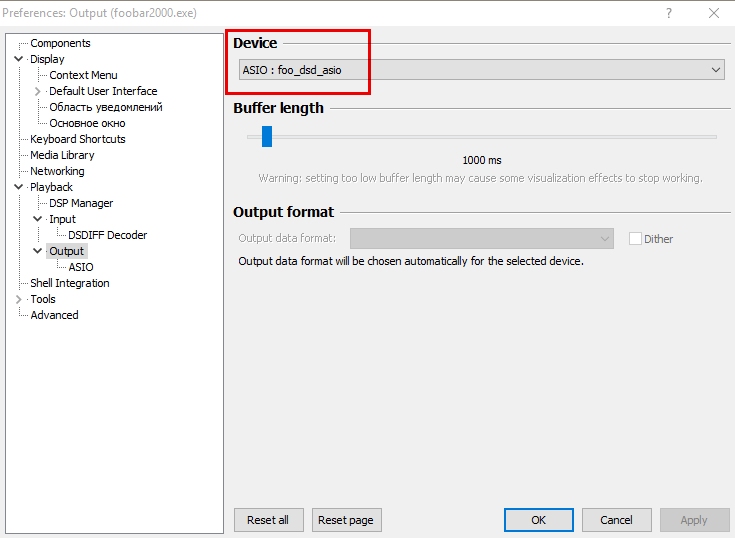The image size is (735, 538).
Task: Collapse the Output tree node
Action: [x=38, y=251]
